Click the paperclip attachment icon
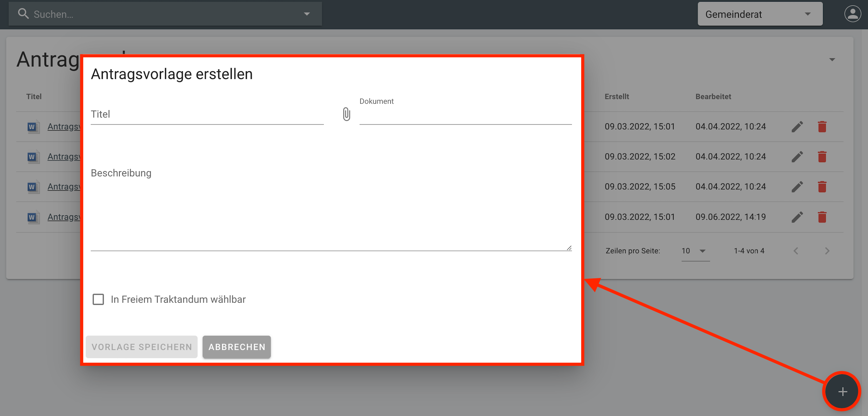This screenshot has width=868, height=416. tap(346, 114)
